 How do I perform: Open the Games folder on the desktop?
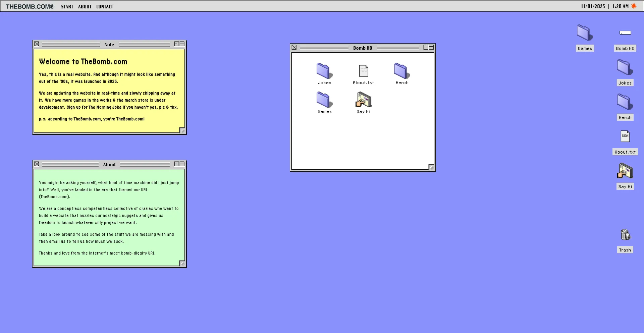[x=585, y=33]
